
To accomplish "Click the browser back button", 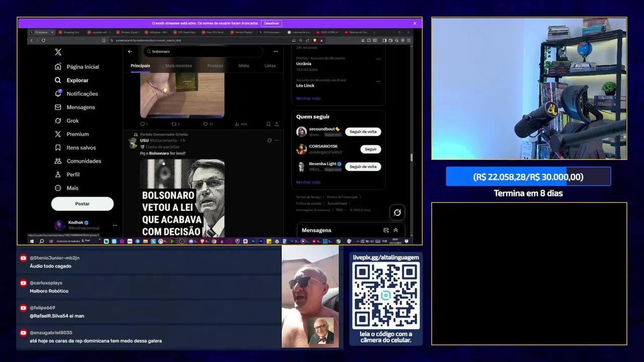I will pyautogui.click(x=31, y=40).
